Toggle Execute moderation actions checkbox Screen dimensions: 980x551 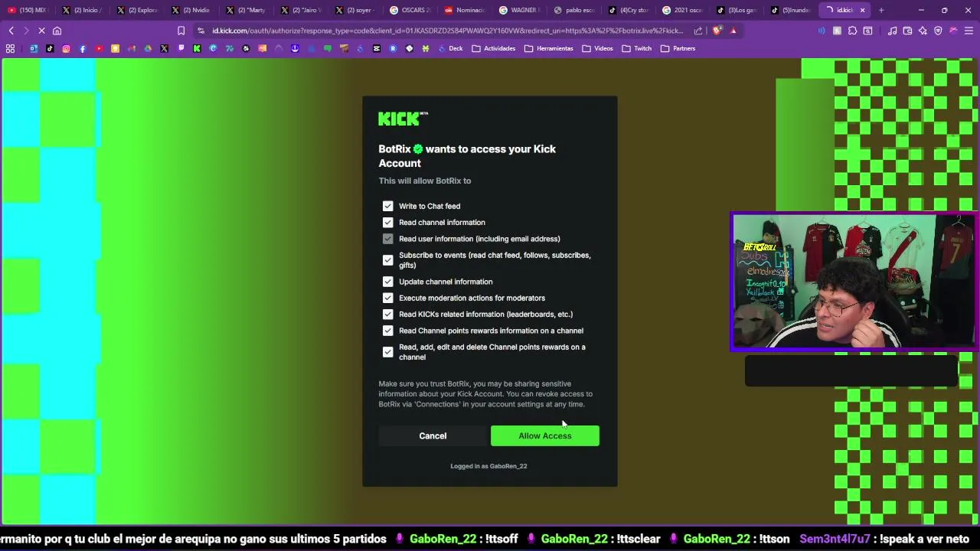387,298
